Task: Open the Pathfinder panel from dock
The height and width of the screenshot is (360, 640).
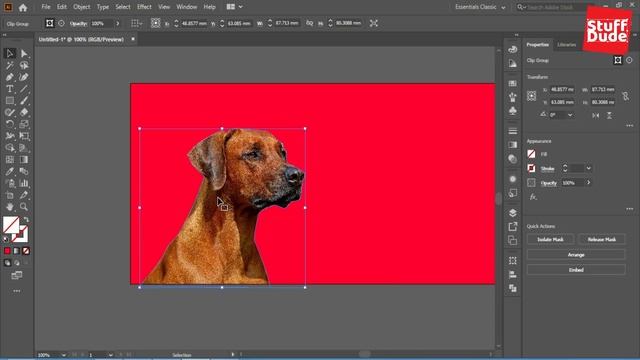Action: 513,288
